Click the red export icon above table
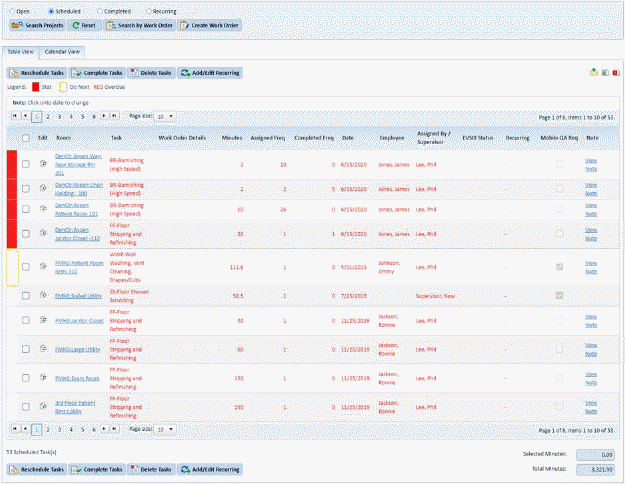The image size is (625, 484). (x=615, y=73)
